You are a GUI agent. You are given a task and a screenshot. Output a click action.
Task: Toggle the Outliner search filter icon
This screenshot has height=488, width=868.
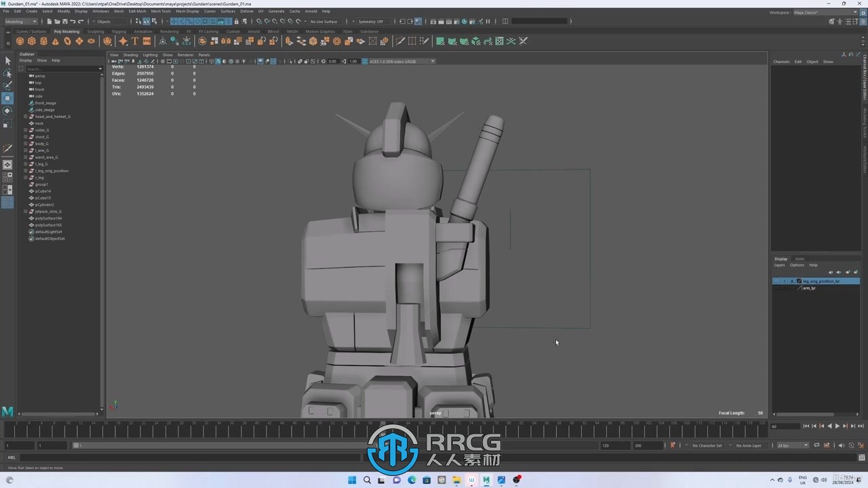point(22,68)
